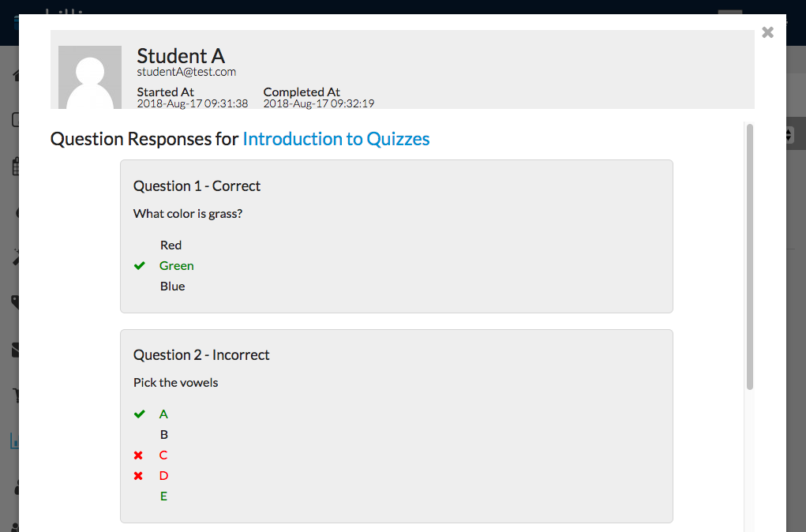This screenshot has height=532, width=806.
Task: Select the Blue answer option
Action: point(172,287)
